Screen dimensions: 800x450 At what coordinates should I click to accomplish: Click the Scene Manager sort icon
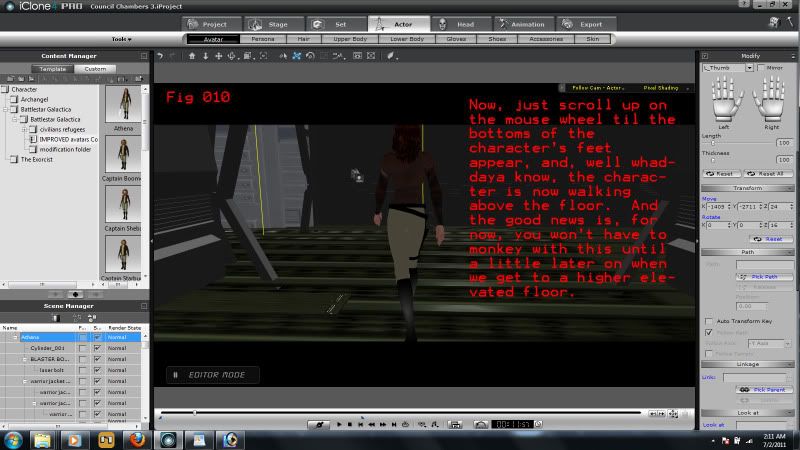click(x=92, y=318)
